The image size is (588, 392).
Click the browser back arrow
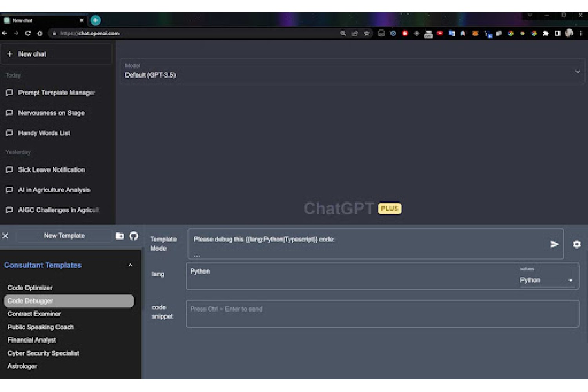tap(5, 33)
